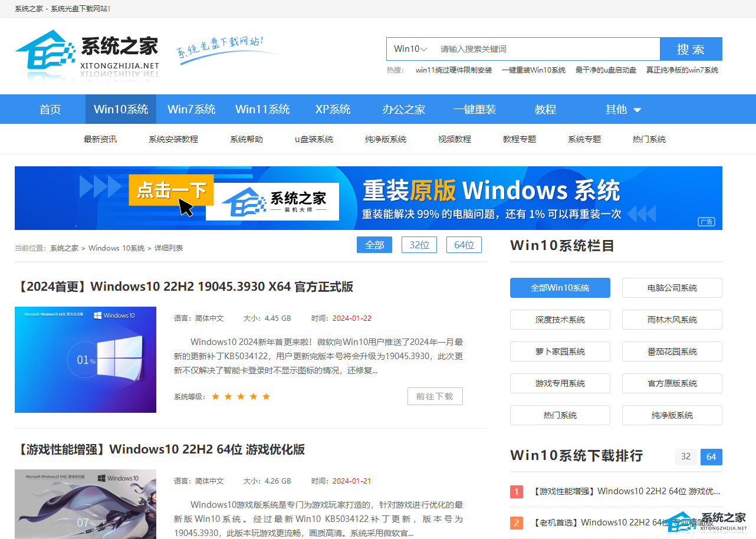Select the 深度技术系统 category button
This screenshot has height=539, width=756.
coord(560,320)
